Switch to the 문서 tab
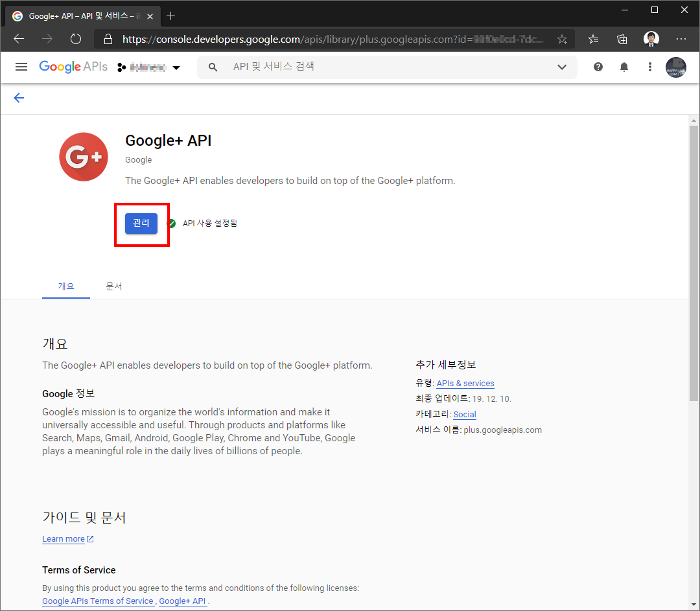This screenshot has height=611, width=700. [114, 286]
